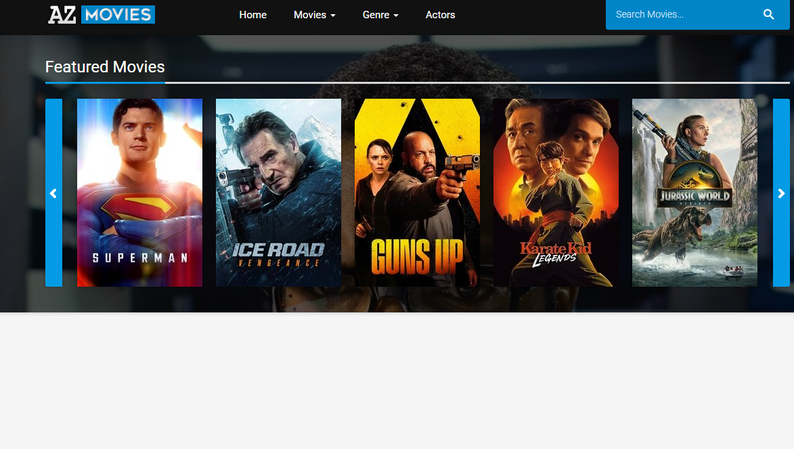Open the Guns Up movie poster
The height and width of the screenshot is (449, 794).
(x=417, y=193)
